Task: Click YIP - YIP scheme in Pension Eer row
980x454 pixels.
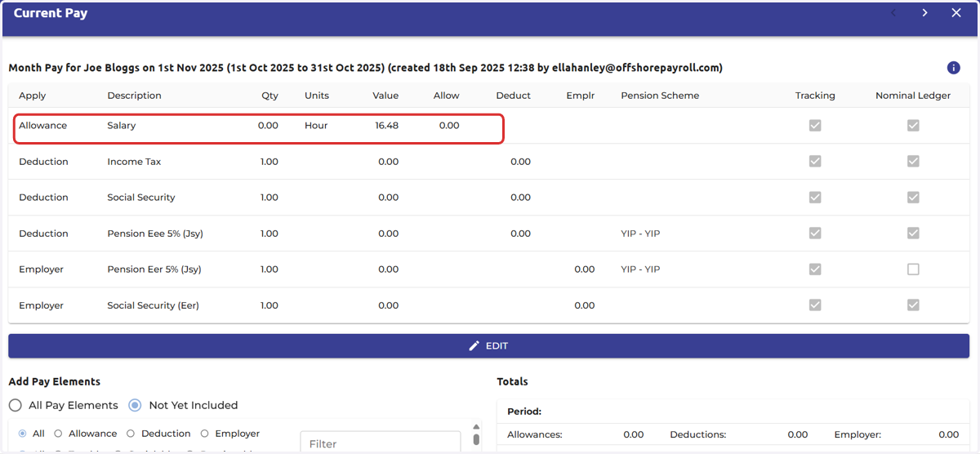Action: (x=640, y=269)
